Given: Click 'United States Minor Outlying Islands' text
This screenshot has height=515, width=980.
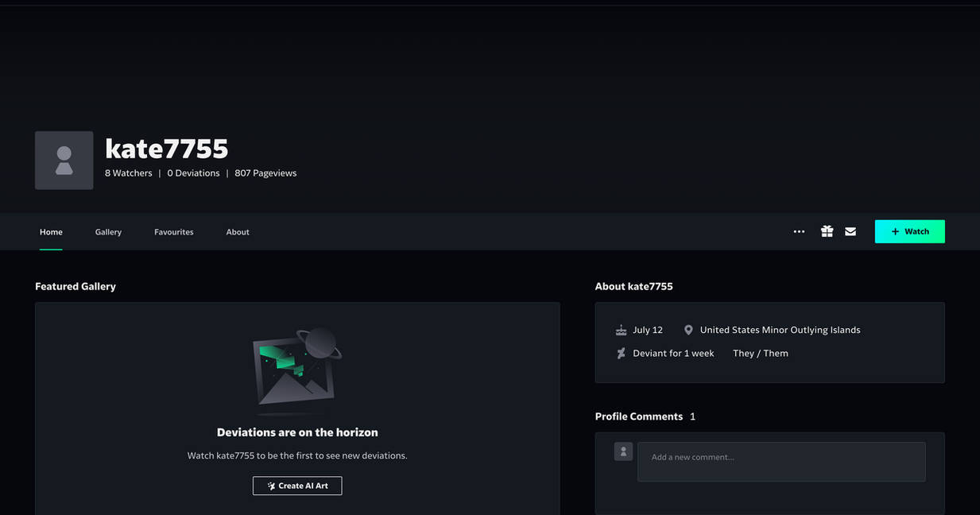Looking at the screenshot, I should 781,330.
